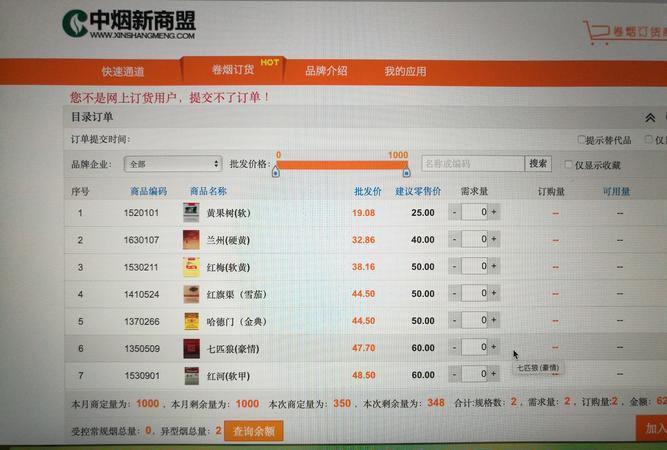
Task: Increase 需求量 for 黄果树(软) with plus
Action: tap(494, 212)
